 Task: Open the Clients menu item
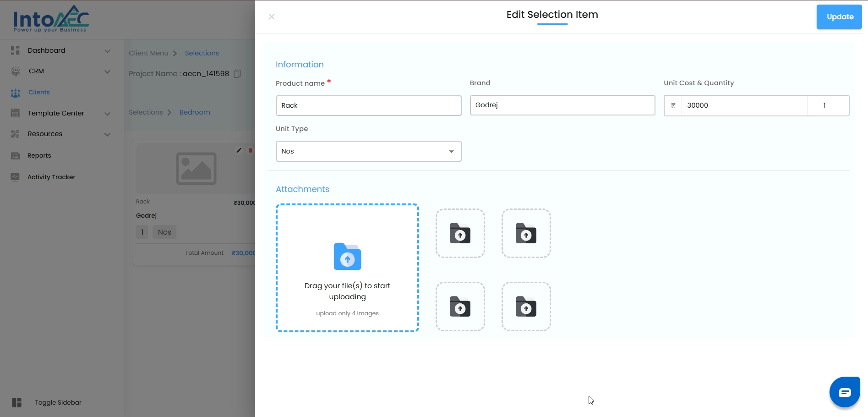[39, 92]
